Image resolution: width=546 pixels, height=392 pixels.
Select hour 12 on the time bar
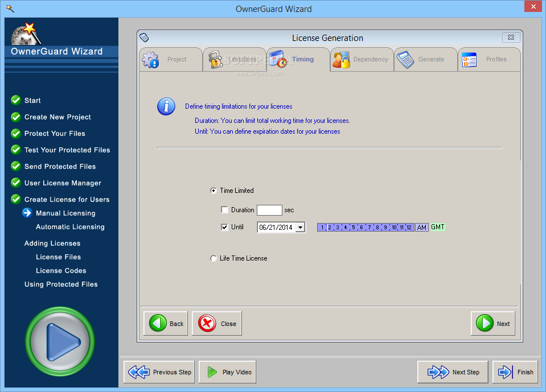(x=409, y=228)
